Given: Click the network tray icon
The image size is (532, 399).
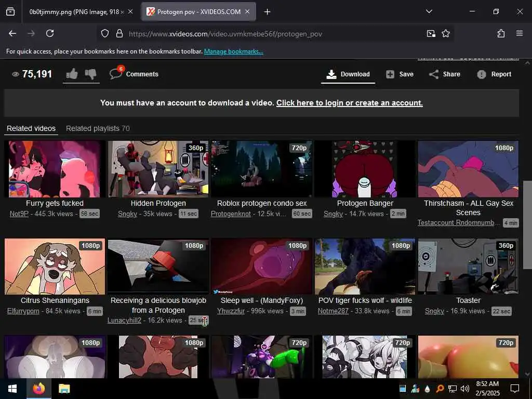Looking at the screenshot, I should [x=453, y=389].
